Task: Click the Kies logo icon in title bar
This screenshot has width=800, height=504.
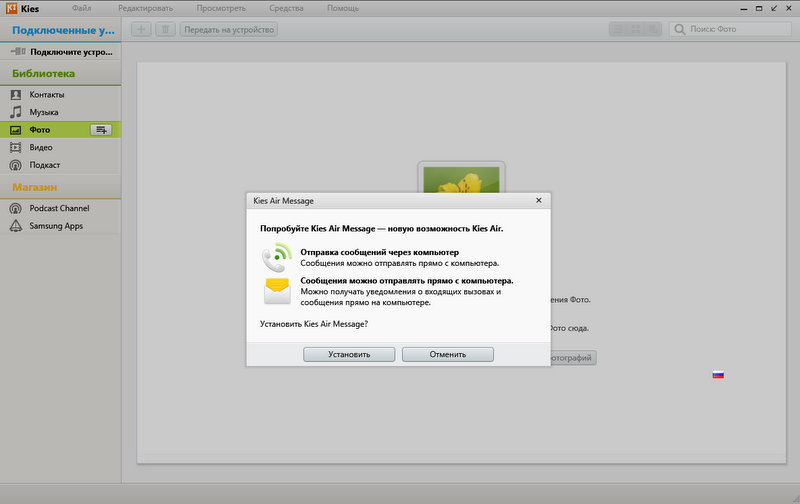Action: click(x=11, y=8)
